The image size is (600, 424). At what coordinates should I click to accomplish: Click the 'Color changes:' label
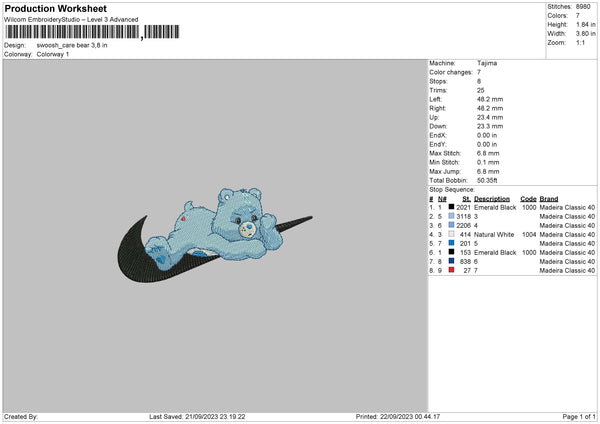pos(451,72)
